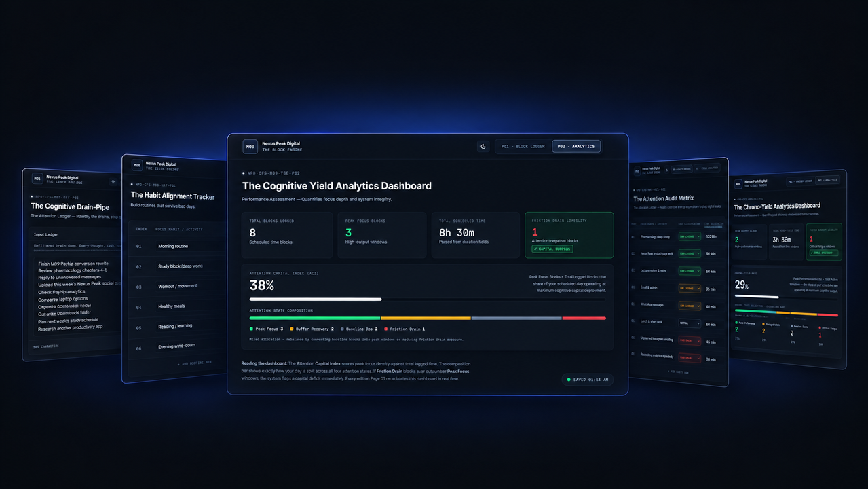This screenshot has height=489, width=868.
Task: Click red Friction Drain segment of composition bar
Action: (584, 318)
